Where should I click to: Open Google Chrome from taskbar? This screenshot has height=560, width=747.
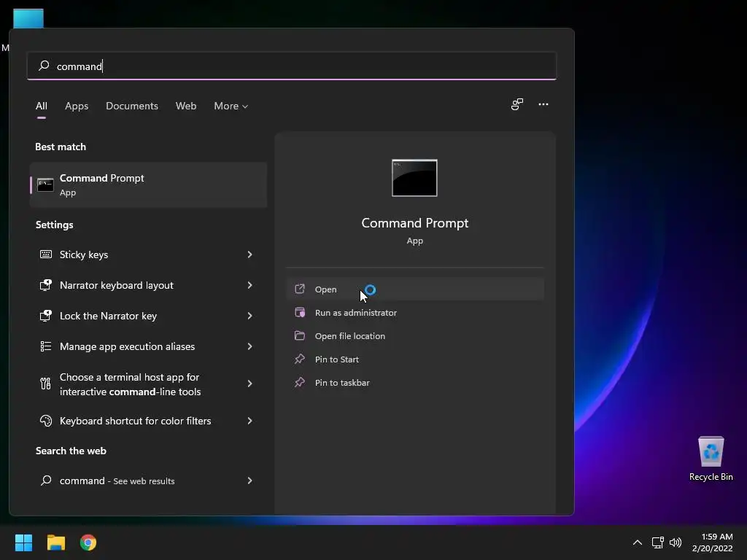click(x=88, y=542)
